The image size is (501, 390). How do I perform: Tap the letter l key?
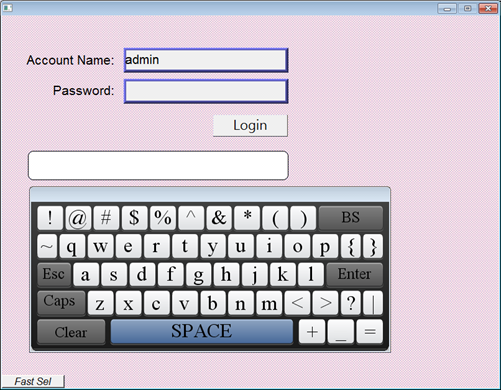311,274
